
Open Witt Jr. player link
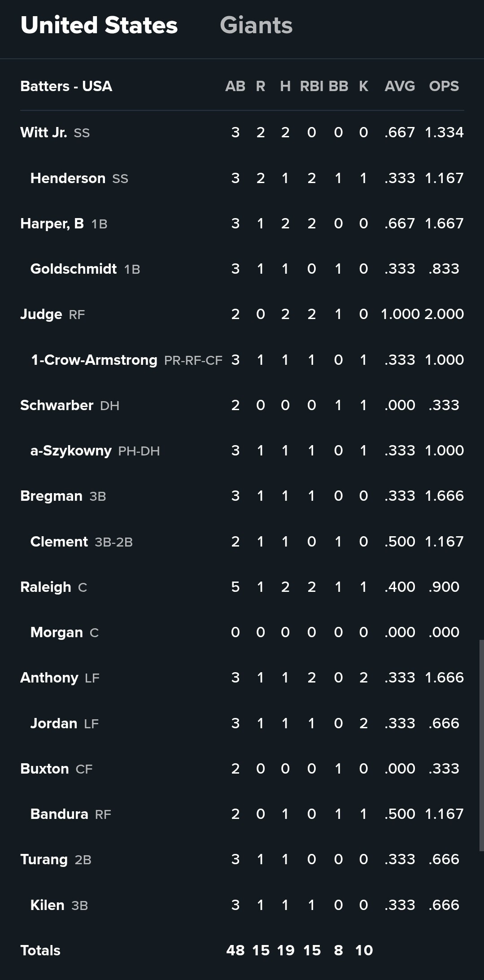44,132
